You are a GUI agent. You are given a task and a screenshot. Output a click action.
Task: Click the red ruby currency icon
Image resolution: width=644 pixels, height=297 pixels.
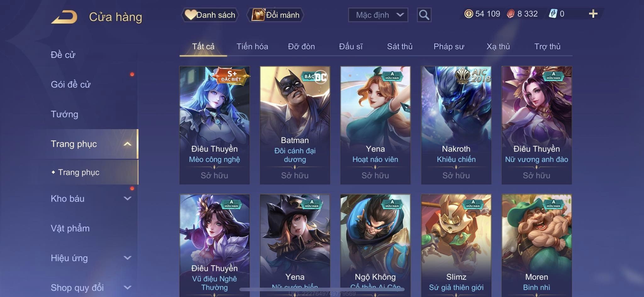click(x=511, y=14)
